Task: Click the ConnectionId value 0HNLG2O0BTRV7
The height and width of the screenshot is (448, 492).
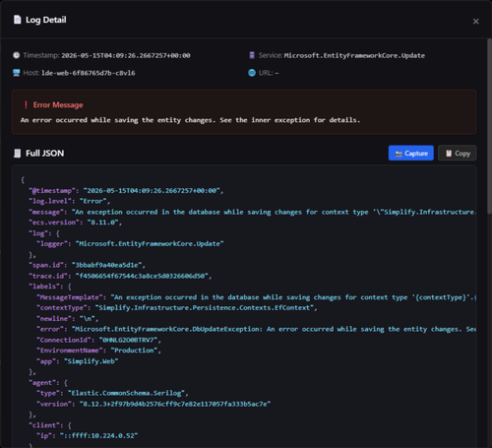Action: tap(128, 340)
